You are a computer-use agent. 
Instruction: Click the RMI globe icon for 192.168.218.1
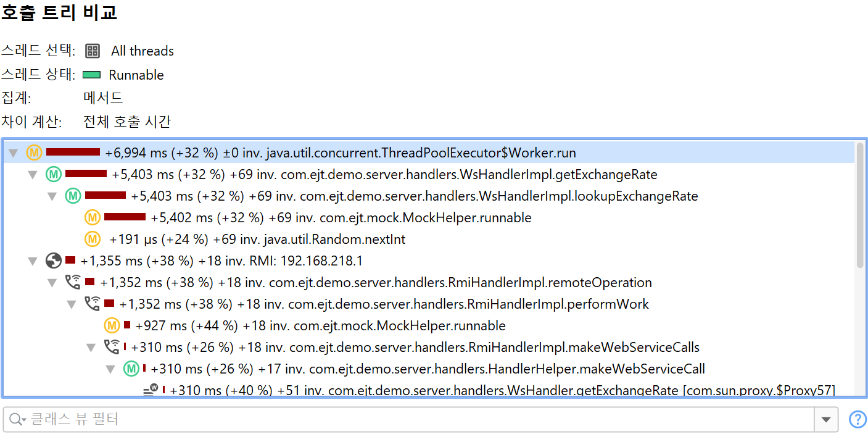point(54,261)
